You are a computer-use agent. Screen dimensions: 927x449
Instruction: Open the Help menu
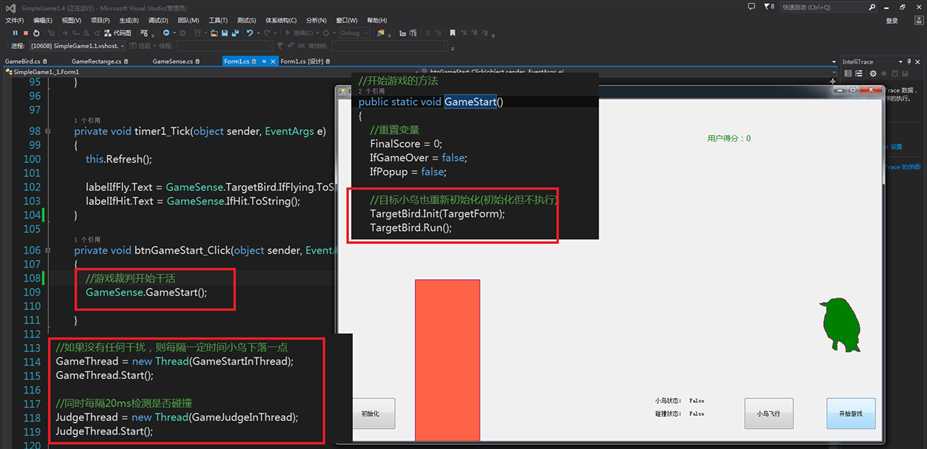coord(377,20)
